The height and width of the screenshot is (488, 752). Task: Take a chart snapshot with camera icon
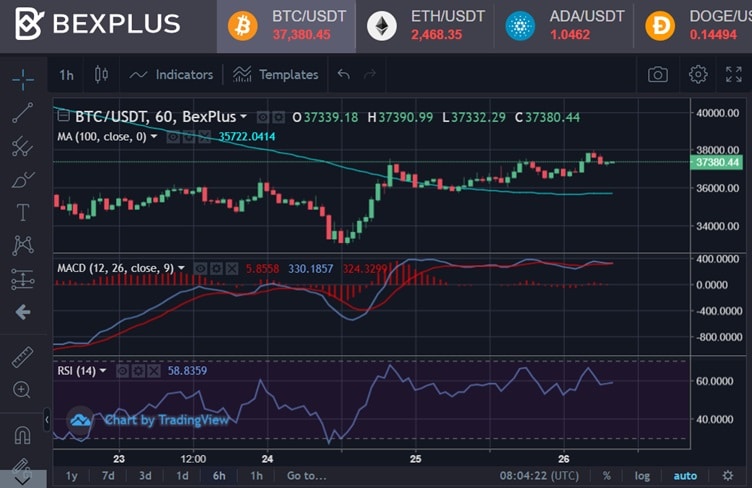658,74
